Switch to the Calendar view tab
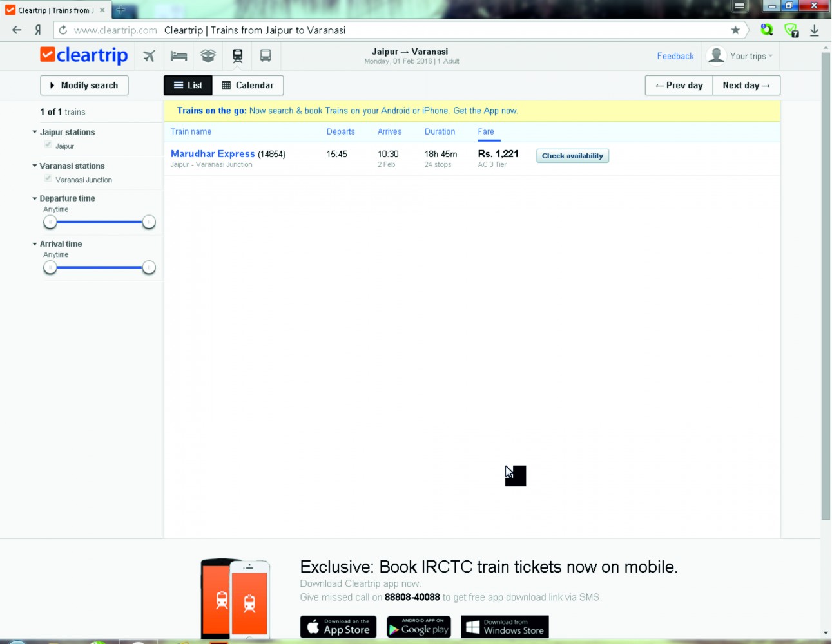The width and height of the screenshot is (832, 644). 248,85
